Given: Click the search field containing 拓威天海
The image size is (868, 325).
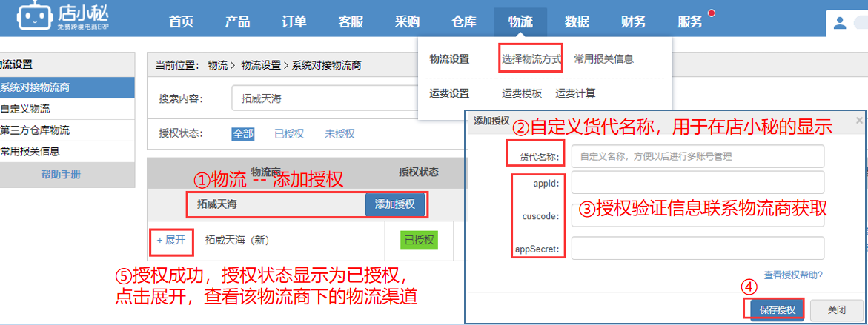Looking at the screenshot, I should [x=325, y=99].
